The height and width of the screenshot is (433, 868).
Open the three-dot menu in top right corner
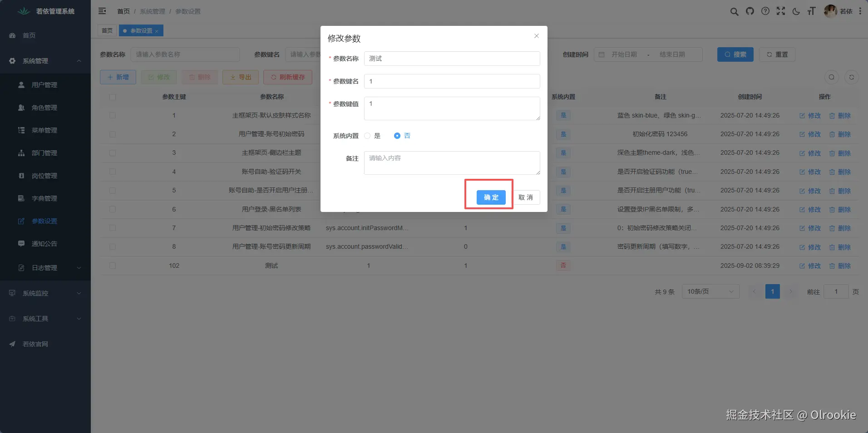[861, 11]
